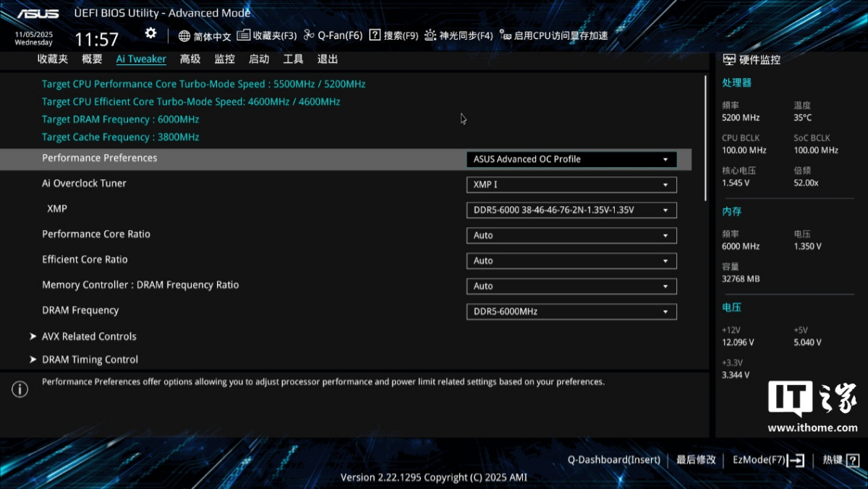Open Ai Overclock Tuner dropdown
The height and width of the screenshot is (489, 868).
[x=571, y=184]
